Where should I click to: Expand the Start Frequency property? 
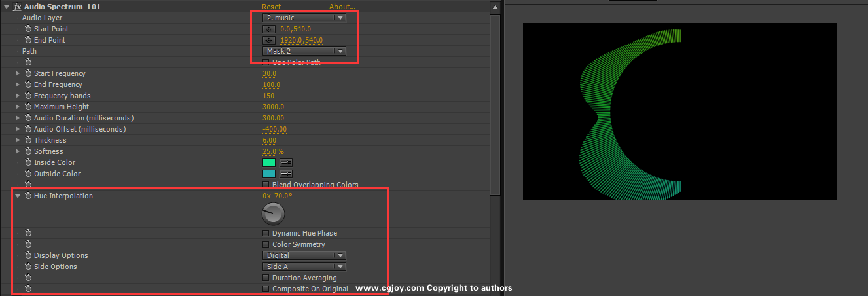click(18, 73)
